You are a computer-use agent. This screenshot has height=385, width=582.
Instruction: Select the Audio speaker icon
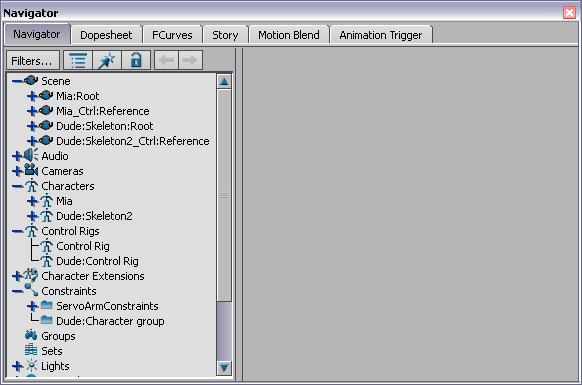31,156
